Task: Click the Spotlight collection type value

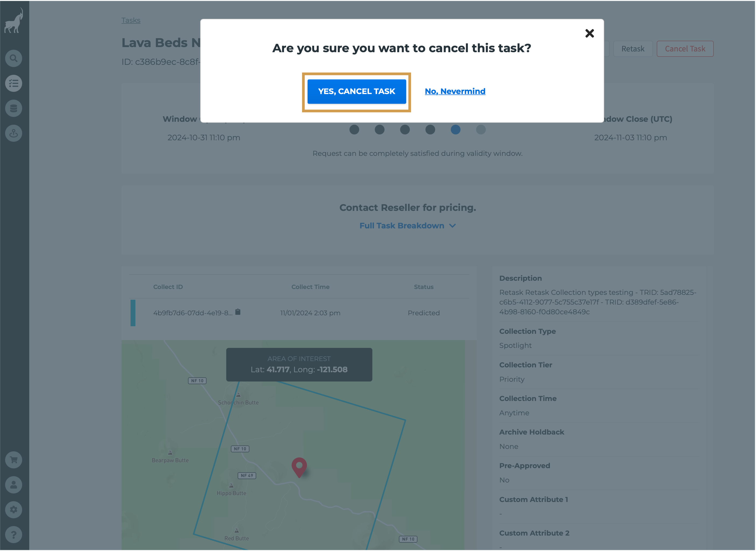Action: click(x=515, y=345)
